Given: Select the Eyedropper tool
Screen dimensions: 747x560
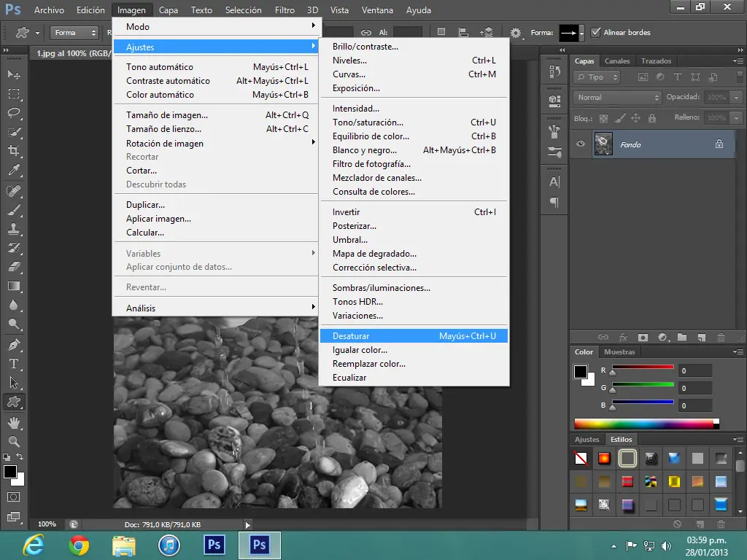Looking at the screenshot, I should click(x=14, y=170).
